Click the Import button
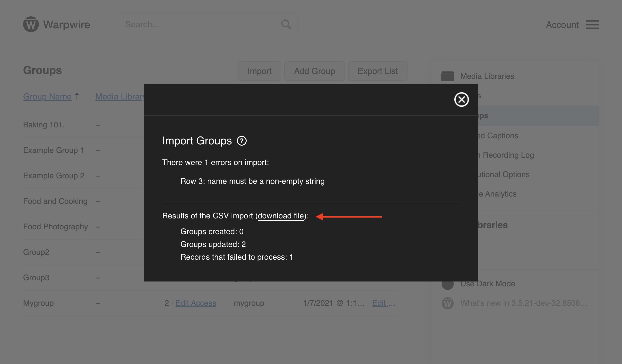622x364 pixels. pos(259,71)
